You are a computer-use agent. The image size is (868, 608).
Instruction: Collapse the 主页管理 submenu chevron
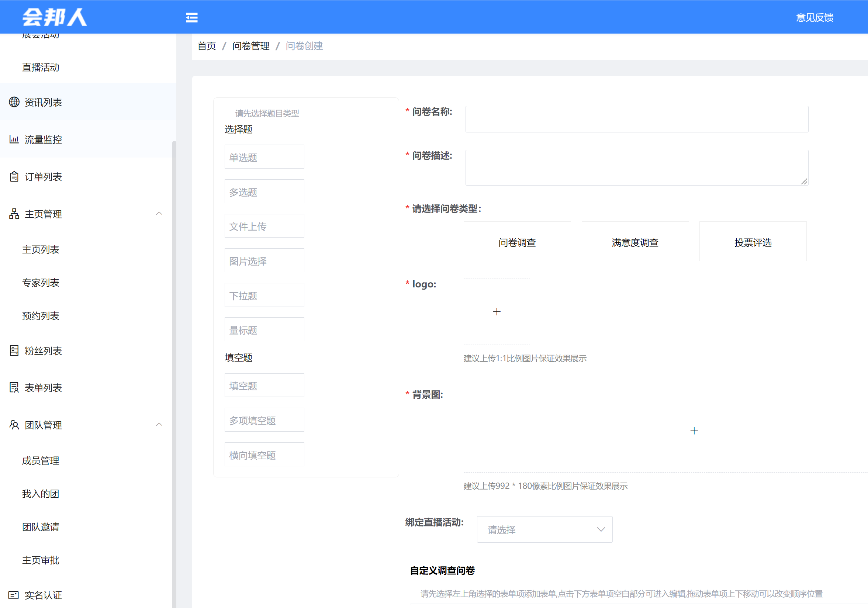[159, 214]
